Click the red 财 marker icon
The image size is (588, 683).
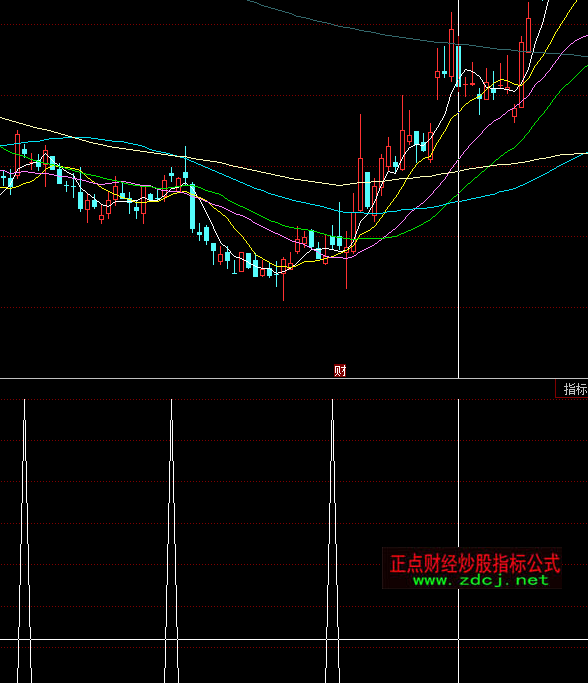340,371
